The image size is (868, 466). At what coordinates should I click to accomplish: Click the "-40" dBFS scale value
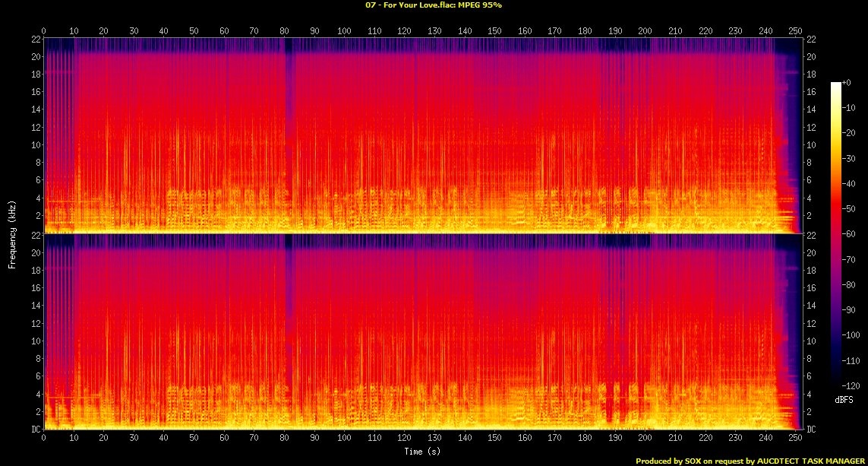coord(848,183)
